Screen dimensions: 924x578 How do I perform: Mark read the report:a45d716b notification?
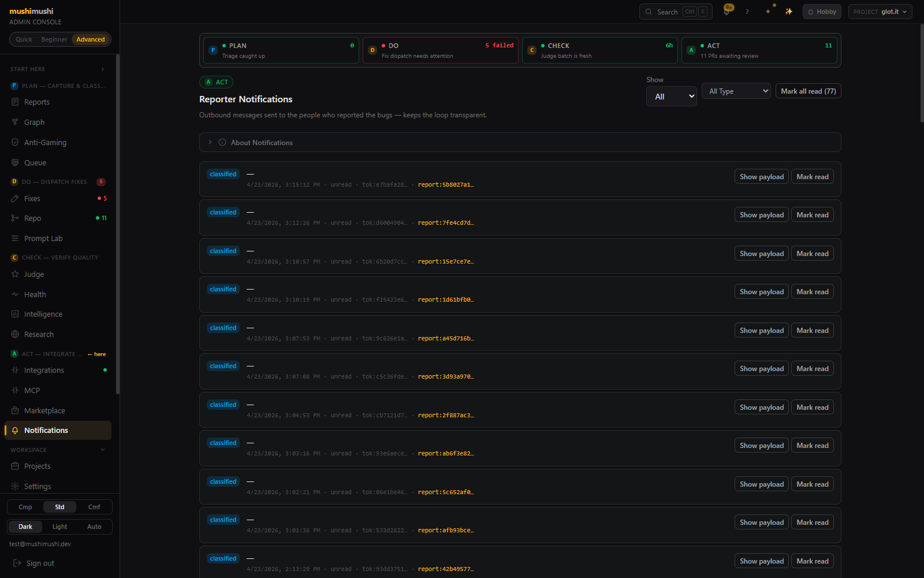tap(813, 330)
